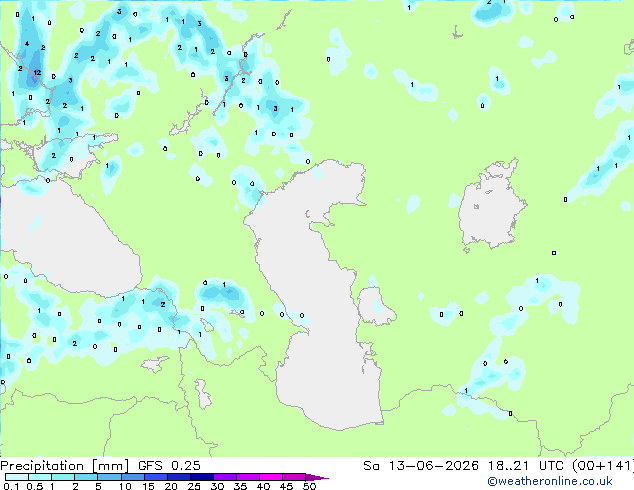Screen dimensions: 634x490
Task: Click the legend scale label '25'
Action: click(194, 486)
